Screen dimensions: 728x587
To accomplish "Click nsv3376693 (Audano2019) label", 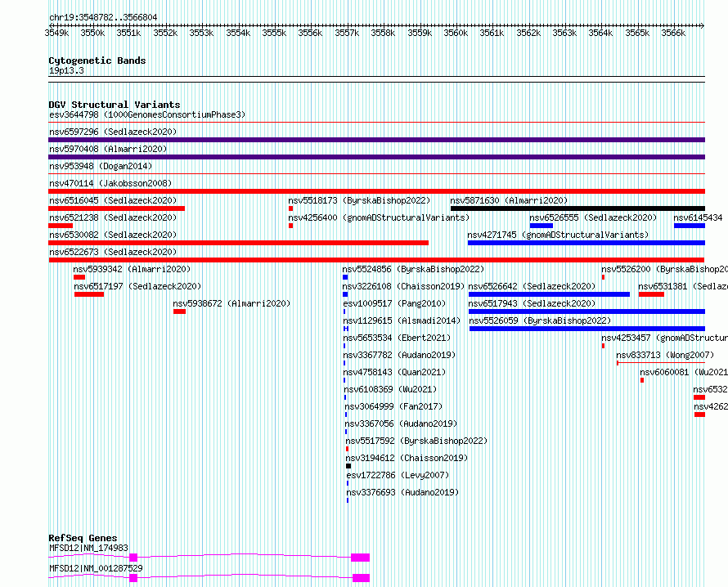I will pyautogui.click(x=403, y=492).
